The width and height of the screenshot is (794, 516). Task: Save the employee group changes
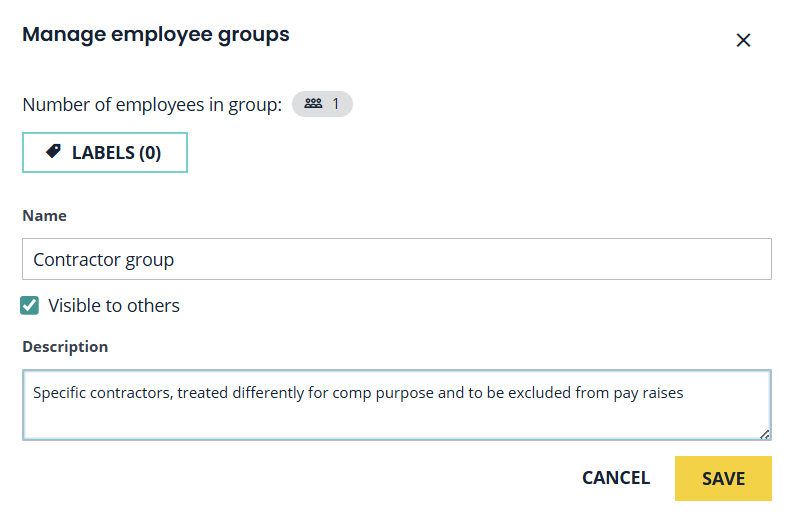[723, 478]
